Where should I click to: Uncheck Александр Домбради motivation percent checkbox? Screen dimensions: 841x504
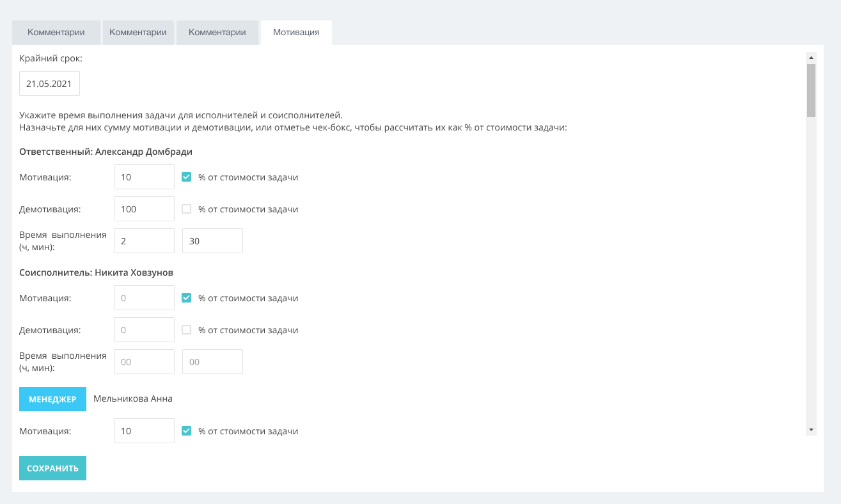pyautogui.click(x=187, y=177)
